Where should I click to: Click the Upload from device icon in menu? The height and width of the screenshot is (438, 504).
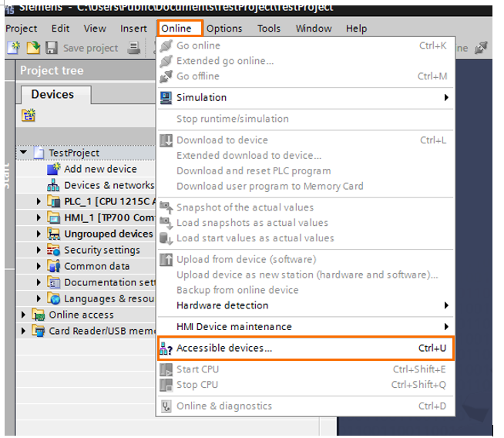pos(166,260)
